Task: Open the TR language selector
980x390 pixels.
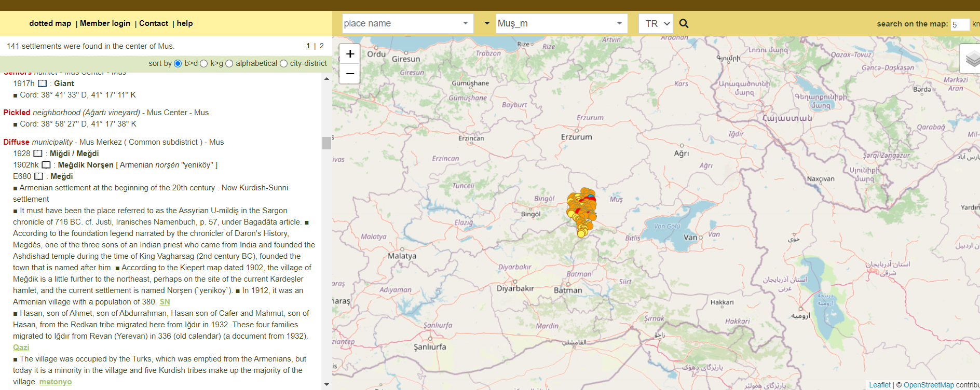Action: tap(657, 24)
